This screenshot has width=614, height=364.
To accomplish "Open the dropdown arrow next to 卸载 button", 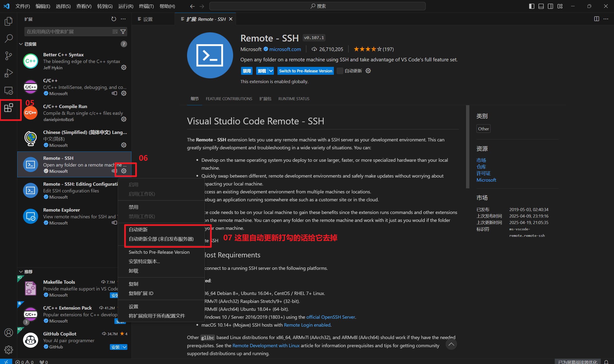I will tap(271, 71).
